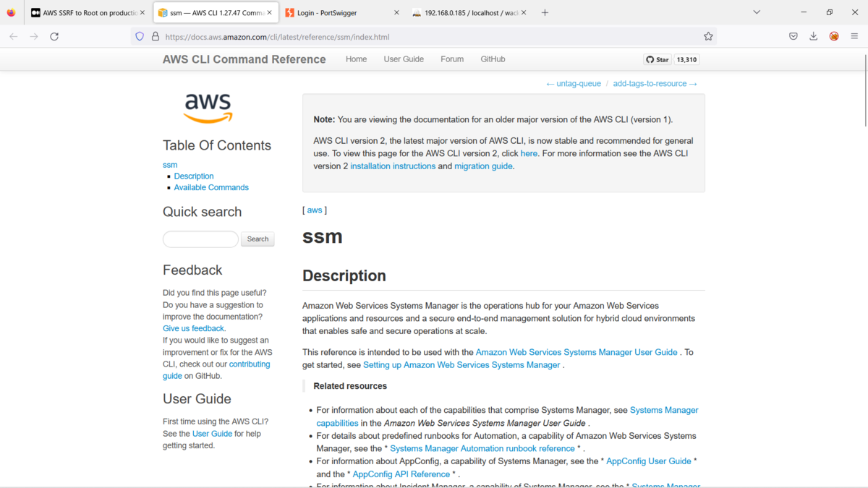The width and height of the screenshot is (868, 488).
Task: Click the site security padlock icon
Action: tap(155, 36)
